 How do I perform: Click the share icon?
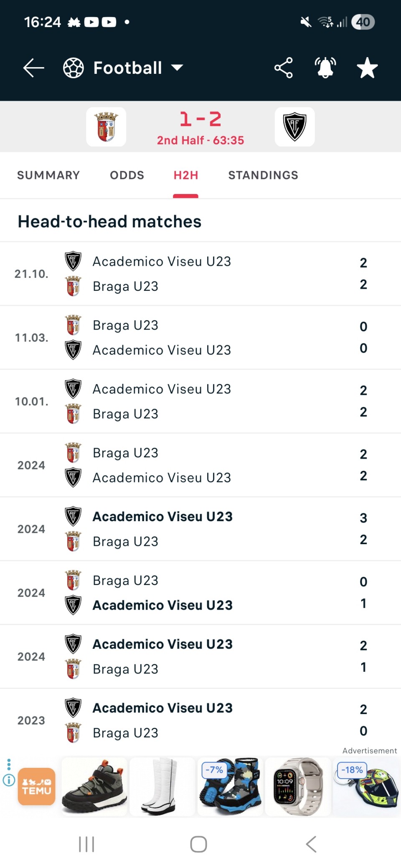pos(284,68)
